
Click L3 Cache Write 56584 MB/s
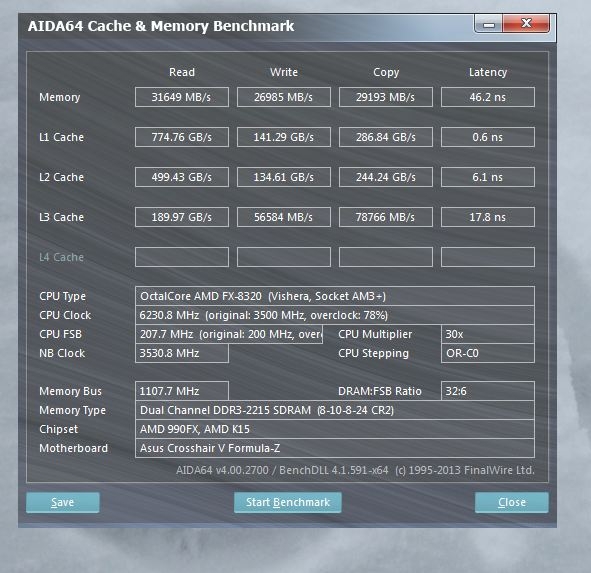(284, 217)
